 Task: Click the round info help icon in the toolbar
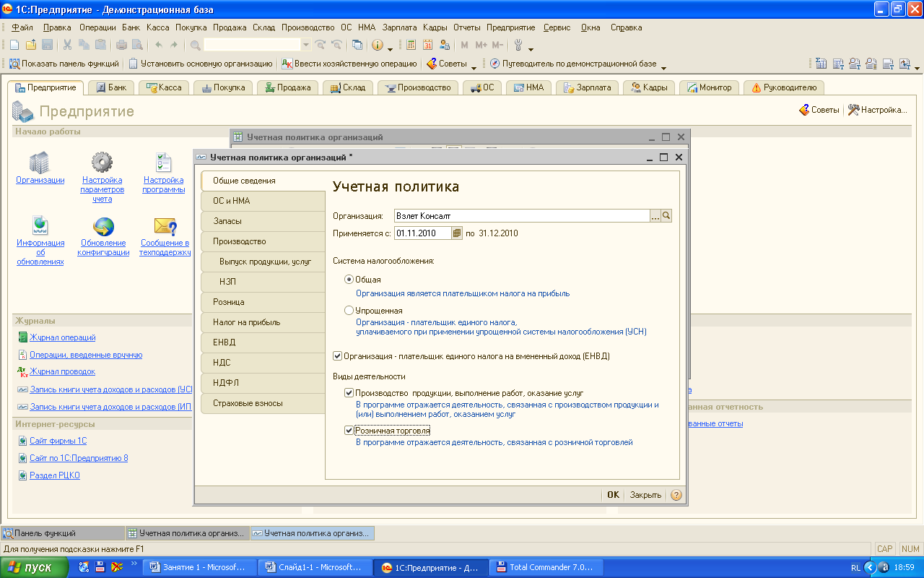pyautogui.click(x=378, y=45)
